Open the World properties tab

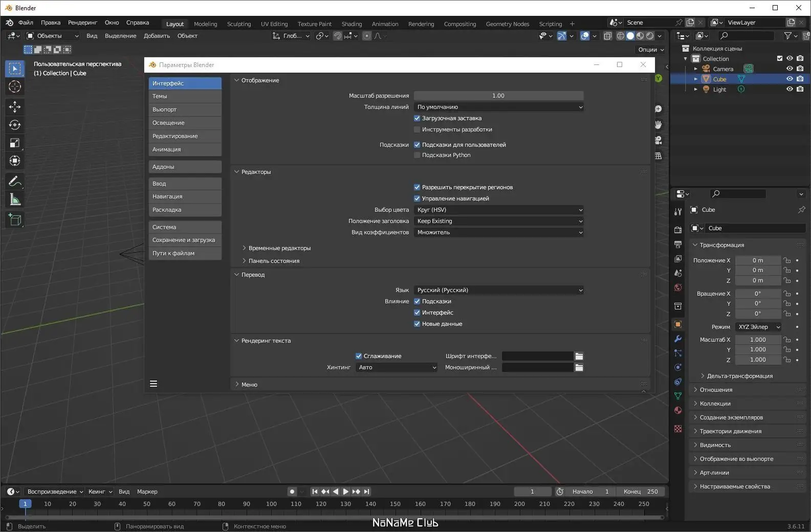[x=678, y=287]
